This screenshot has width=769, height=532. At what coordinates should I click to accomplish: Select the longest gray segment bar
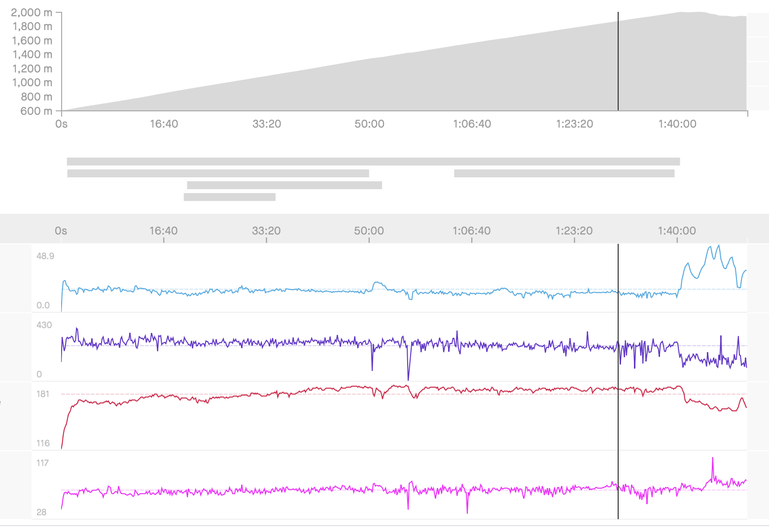[373, 162]
